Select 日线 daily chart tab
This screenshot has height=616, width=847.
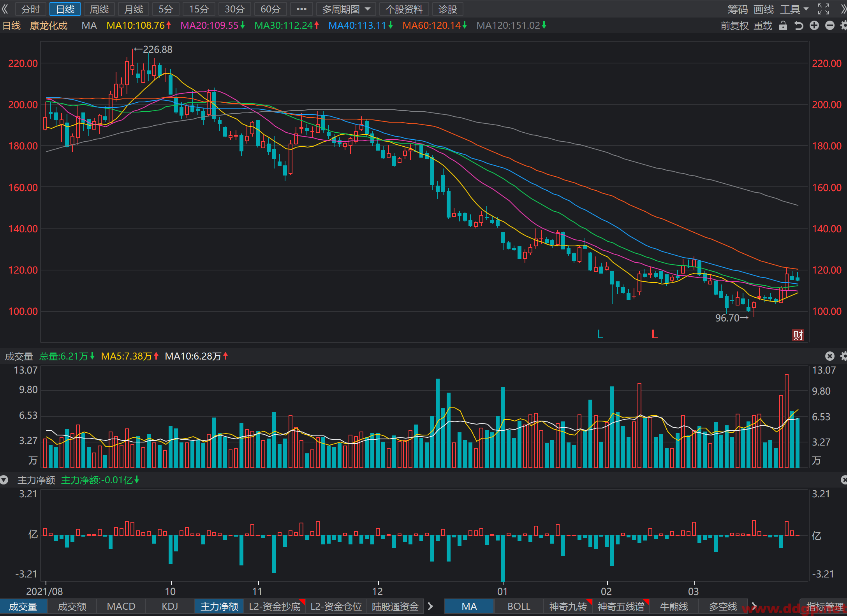(65, 9)
